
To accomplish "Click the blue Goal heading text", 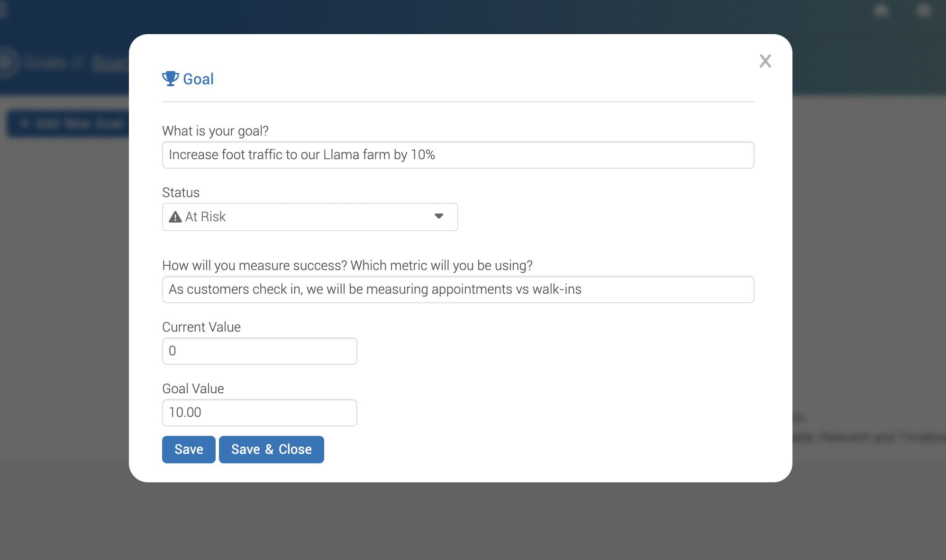I will coord(198,79).
